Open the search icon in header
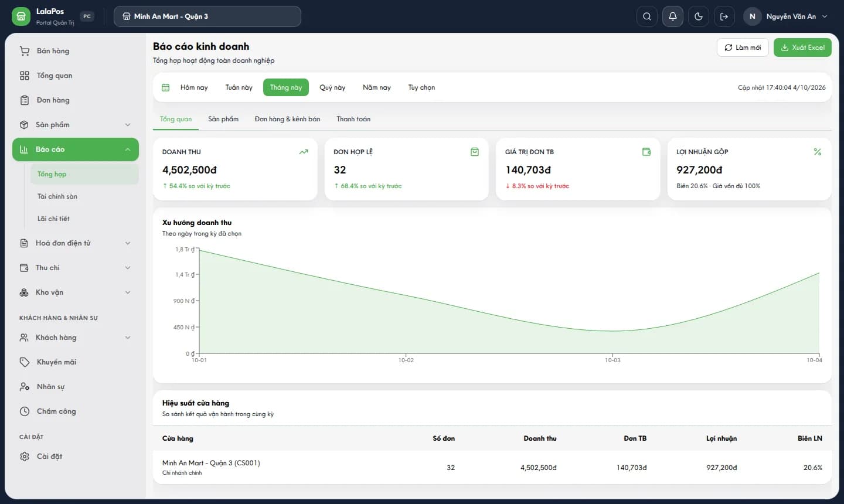 (647, 16)
